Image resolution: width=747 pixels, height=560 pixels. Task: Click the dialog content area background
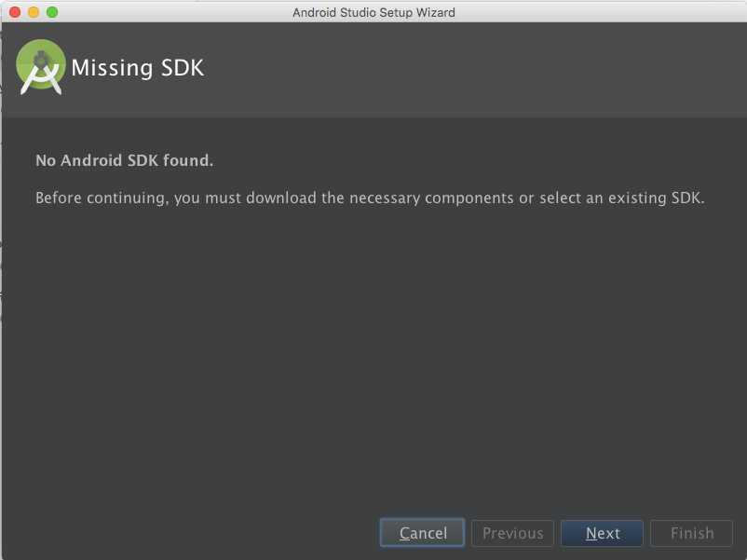click(373, 354)
